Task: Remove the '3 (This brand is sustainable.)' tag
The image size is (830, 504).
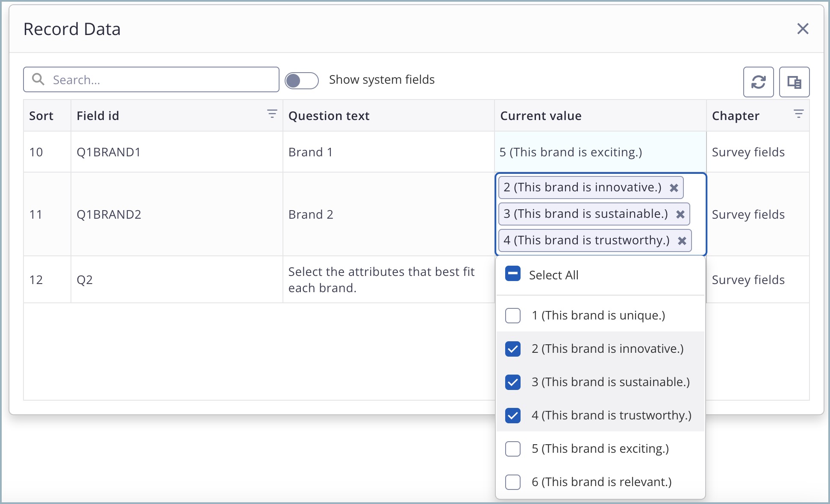Action: coord(680,214)
